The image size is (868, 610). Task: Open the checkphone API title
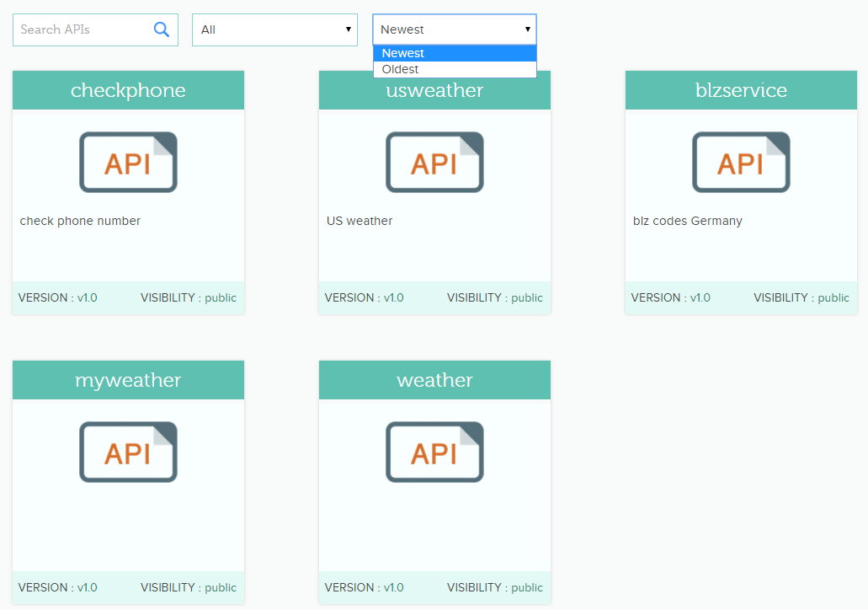tap(128, 90)
